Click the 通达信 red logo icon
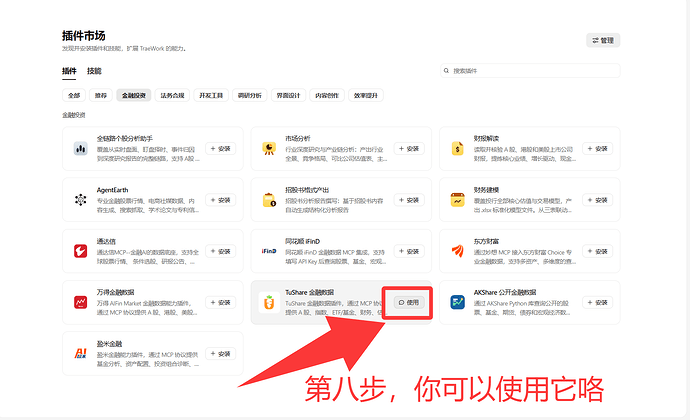The image size is (690, 420). [81, 251]
